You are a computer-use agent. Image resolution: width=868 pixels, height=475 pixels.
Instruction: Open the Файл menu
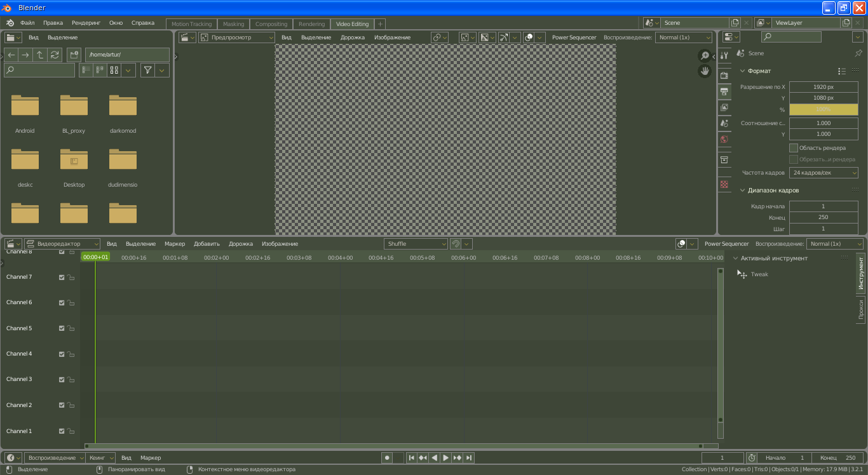click(x=27, y=23)
